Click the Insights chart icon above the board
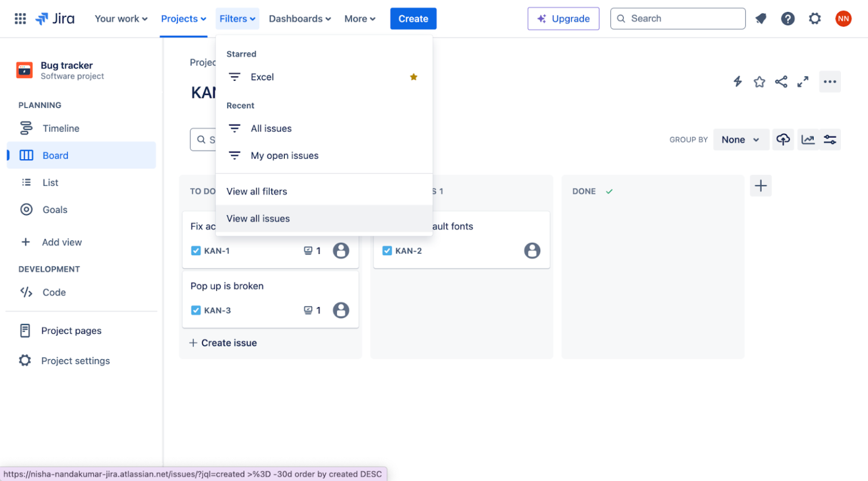 [808, 139]
